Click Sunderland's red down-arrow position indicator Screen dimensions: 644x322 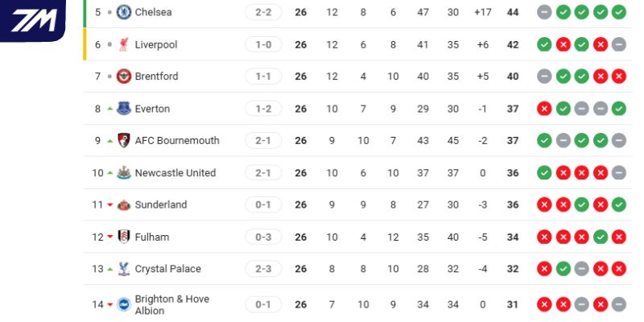pos(110,204)
